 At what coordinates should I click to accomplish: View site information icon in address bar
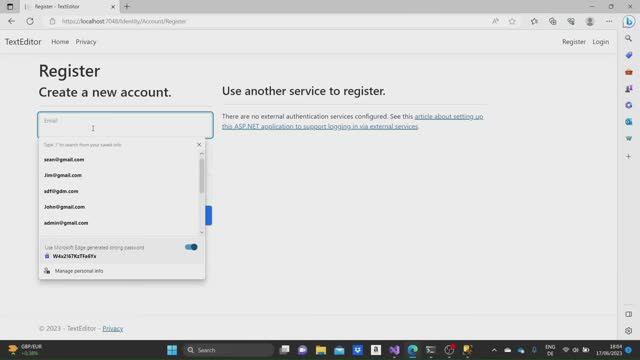click(52, 21)
